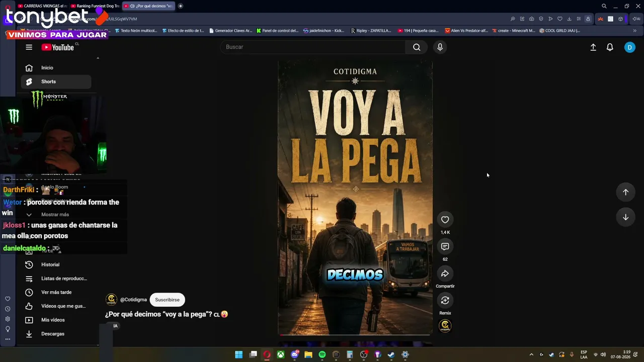Open the comments icon above 62
The width and height of the screenshot is (644, 362).
pyautogui.click(x=445, y=246)
